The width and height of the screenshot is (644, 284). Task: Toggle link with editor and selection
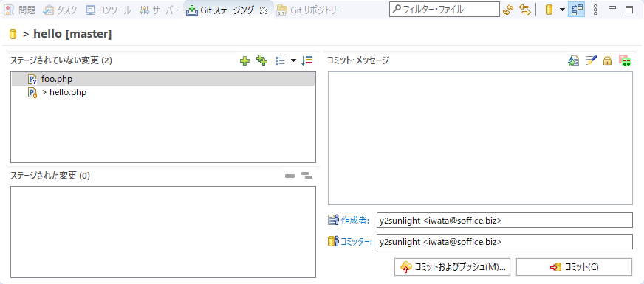[x=525, y=10]
